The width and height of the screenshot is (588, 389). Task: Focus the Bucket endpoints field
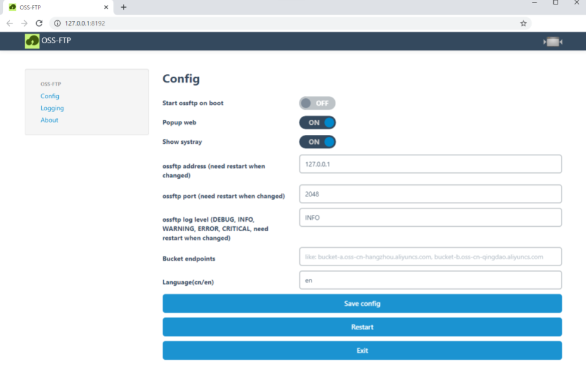430,257
